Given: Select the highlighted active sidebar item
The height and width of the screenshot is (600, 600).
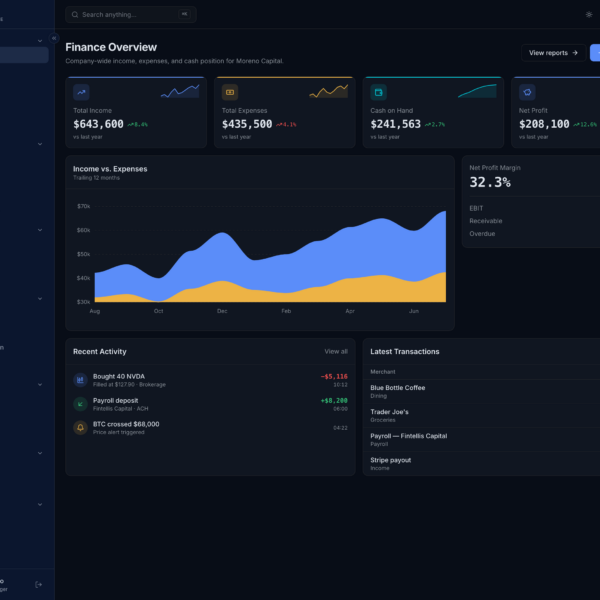Looking at the screenshot, I should click(24, 55).
